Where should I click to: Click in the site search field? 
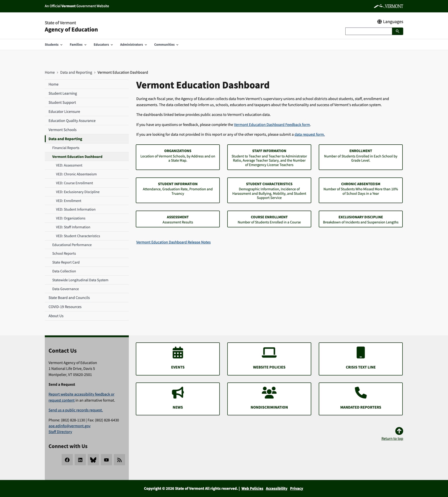368,31
